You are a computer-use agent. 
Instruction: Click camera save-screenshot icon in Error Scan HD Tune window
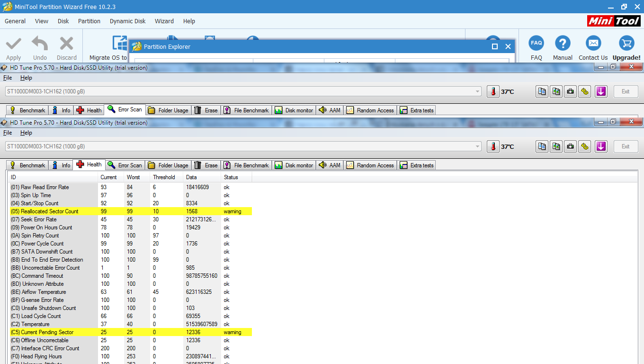571,91
